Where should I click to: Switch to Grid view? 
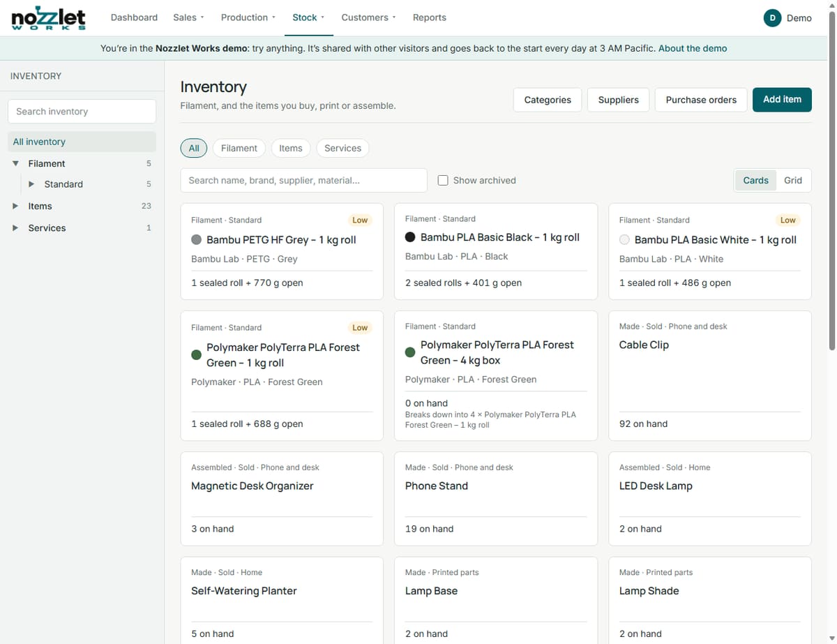pos(793,180)
